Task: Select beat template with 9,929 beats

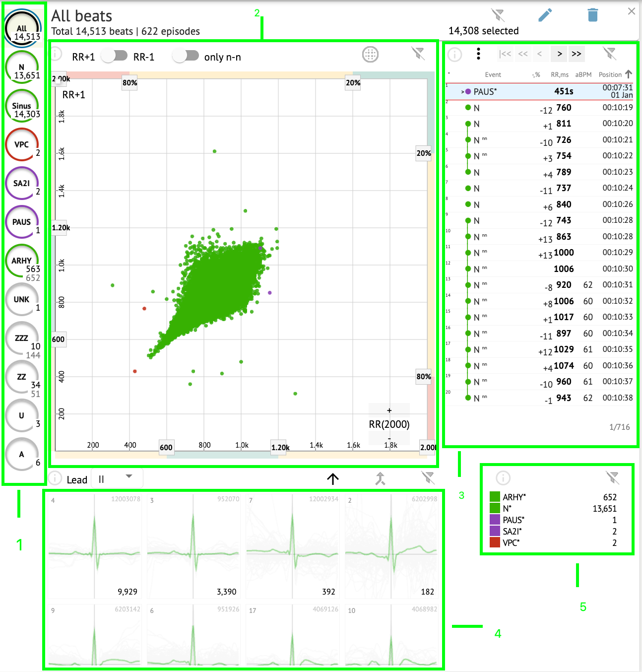Action: click(x=95, y=546)
